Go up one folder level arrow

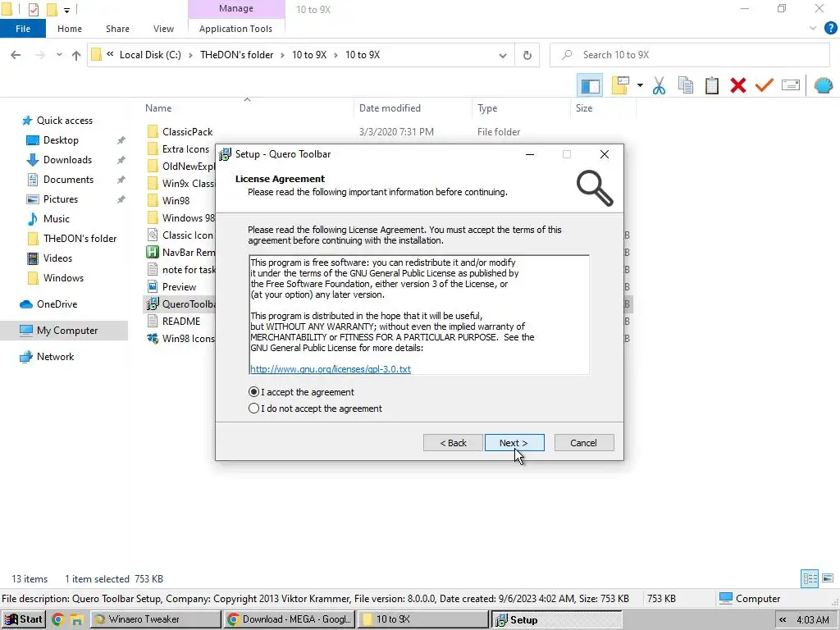pos(76,55)
